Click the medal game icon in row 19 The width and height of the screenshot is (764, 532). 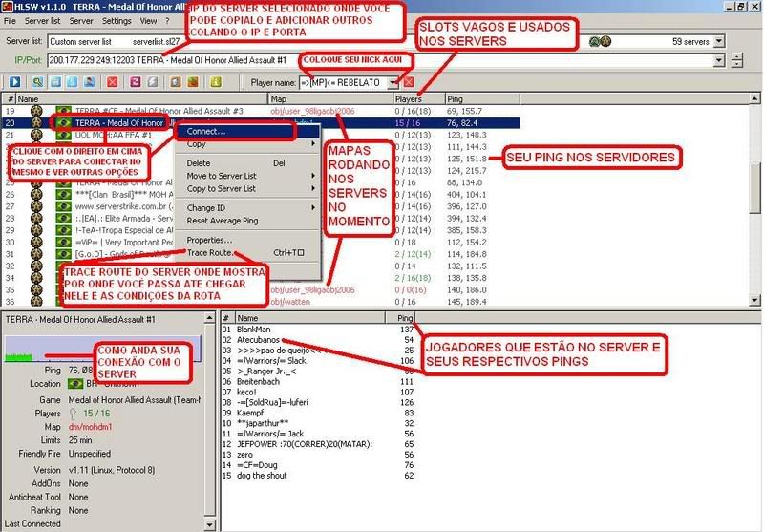point(36,111)
